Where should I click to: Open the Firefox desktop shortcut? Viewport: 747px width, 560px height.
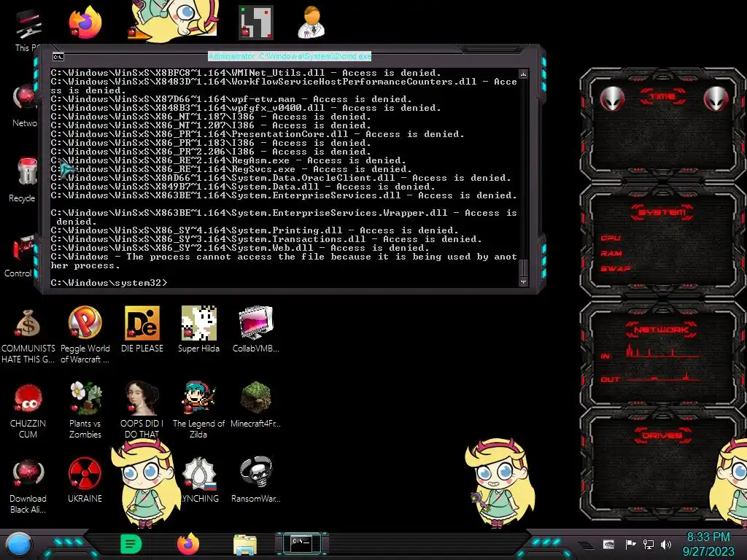coord(85,23)
